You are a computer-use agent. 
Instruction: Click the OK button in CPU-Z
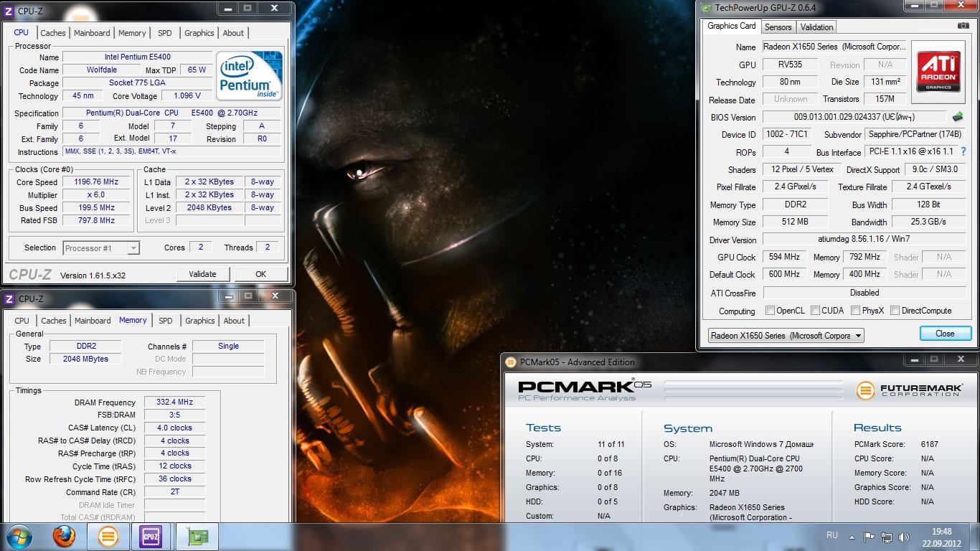[260, 274]
